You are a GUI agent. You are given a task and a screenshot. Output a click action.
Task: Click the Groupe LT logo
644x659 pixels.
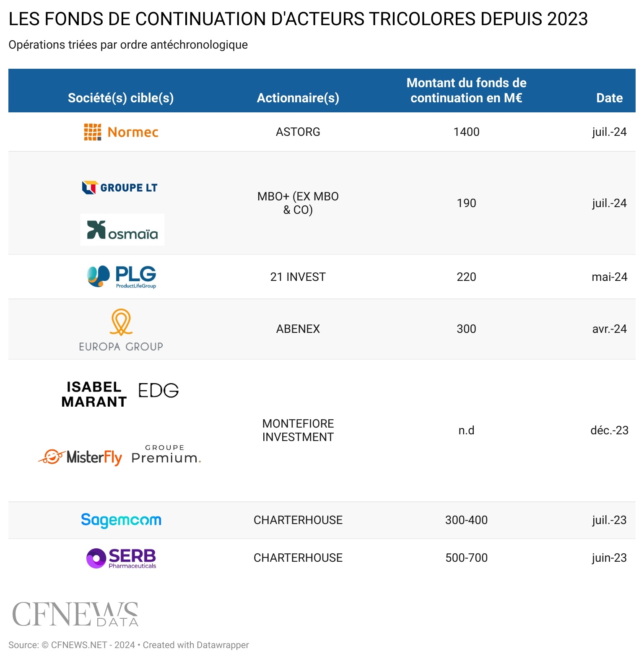tap(120, 187)
